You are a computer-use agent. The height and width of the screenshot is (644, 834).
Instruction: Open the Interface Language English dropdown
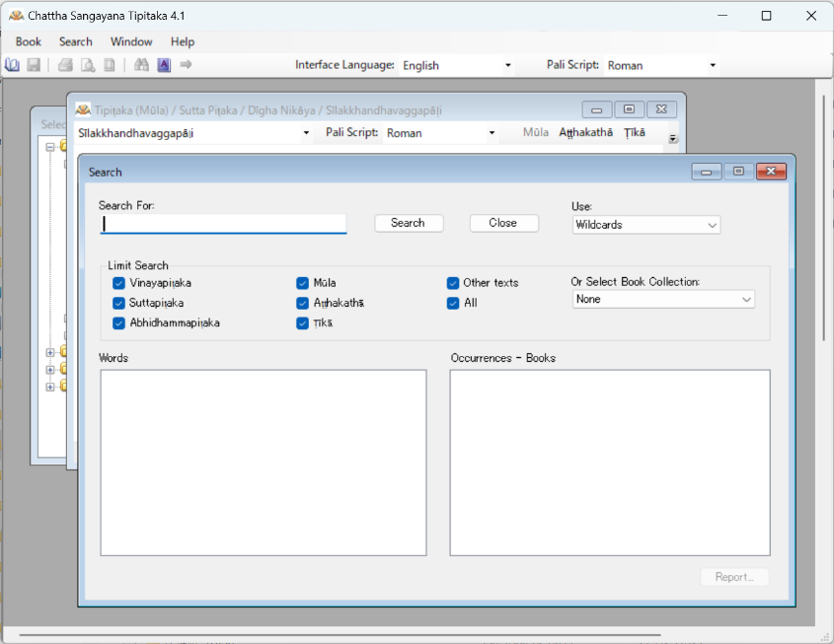point(456,65)
